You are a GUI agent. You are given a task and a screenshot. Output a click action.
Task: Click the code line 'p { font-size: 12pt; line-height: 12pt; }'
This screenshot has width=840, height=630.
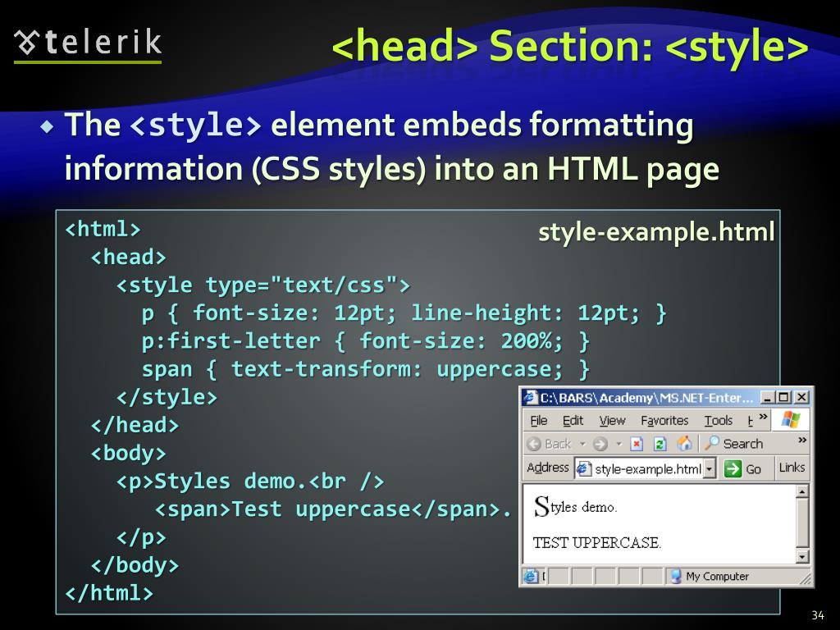(x=404, y=313)
